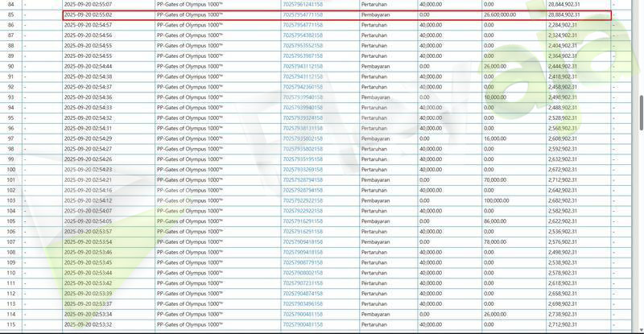Image resolution: width=644 pixels, height=334 pixels.
Task: Select the row 97 transaction ID link
Action: point(303,138)
